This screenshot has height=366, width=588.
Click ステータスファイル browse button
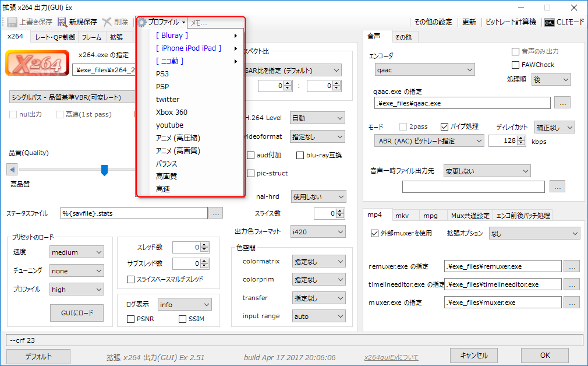point(215,213)
